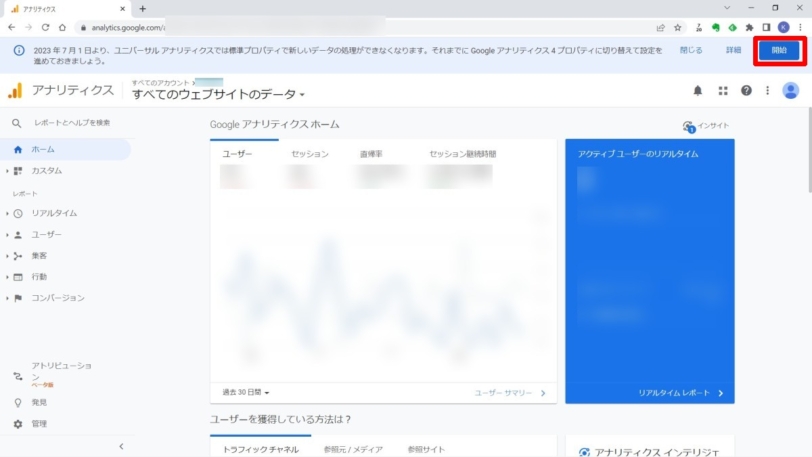Click the search magnifier icon in sidebar
The height and width of the screenshot is (457, 812).
pyautogui.click(x=17, y=123)
